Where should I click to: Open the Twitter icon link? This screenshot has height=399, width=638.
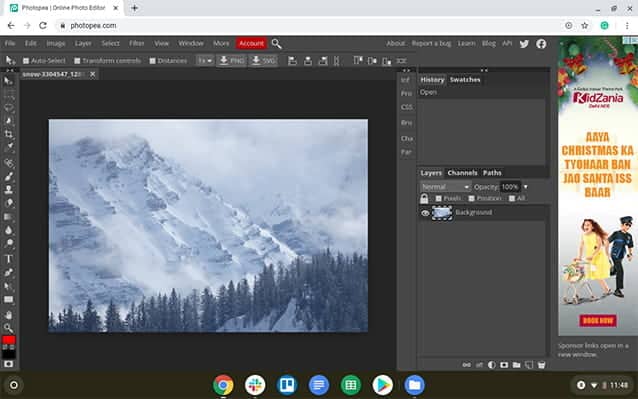click(524, 44)
